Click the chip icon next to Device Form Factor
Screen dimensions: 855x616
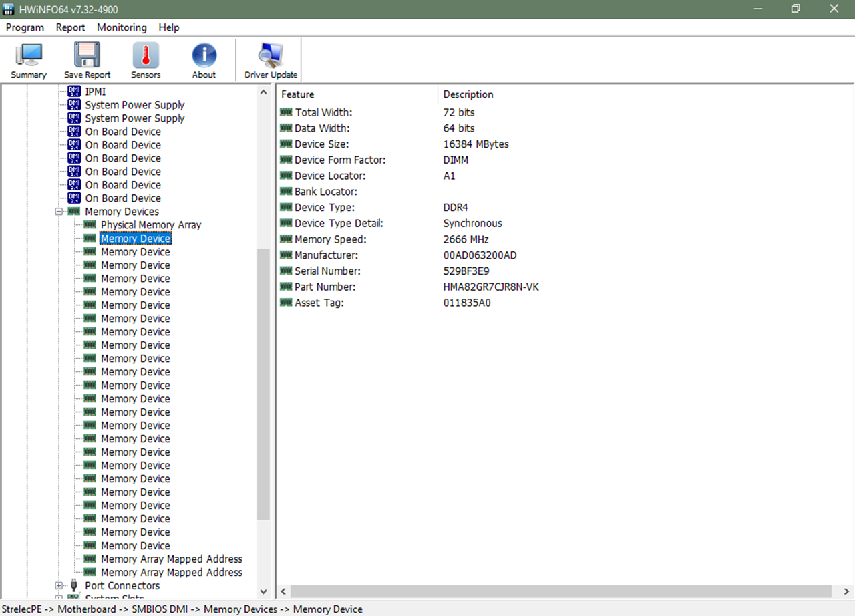(286, 160)
